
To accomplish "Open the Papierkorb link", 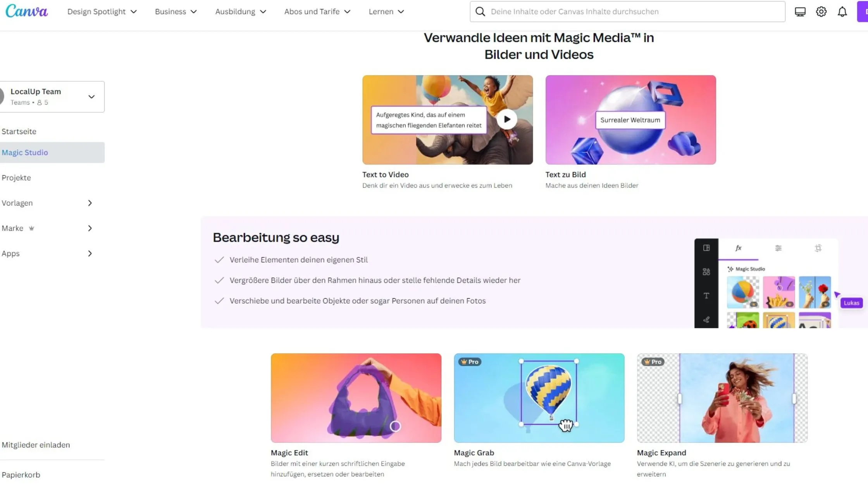I will tap(21, 475).
